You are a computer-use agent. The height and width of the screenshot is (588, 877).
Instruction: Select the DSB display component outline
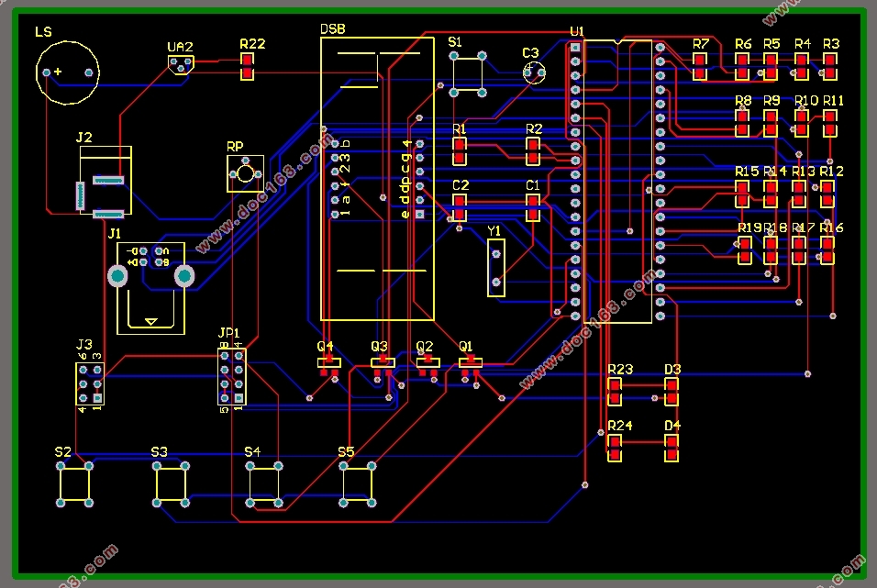(378, 179)
